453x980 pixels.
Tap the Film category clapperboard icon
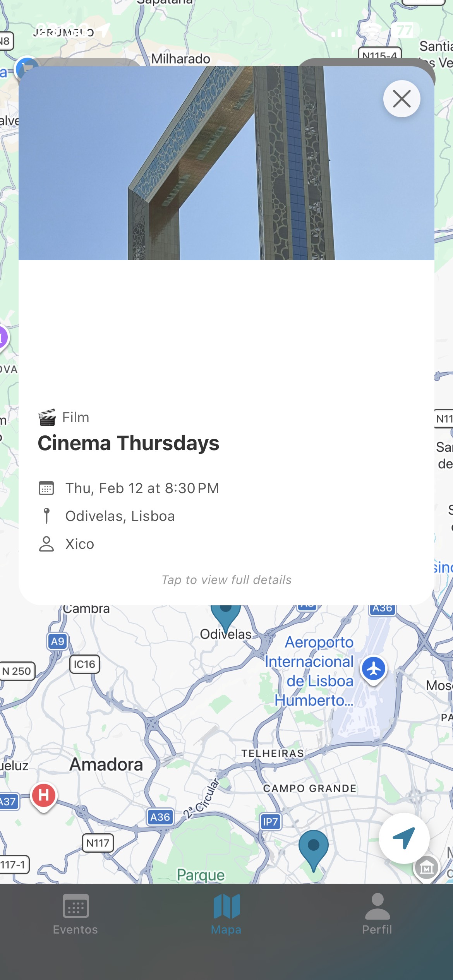coord(47,417)
